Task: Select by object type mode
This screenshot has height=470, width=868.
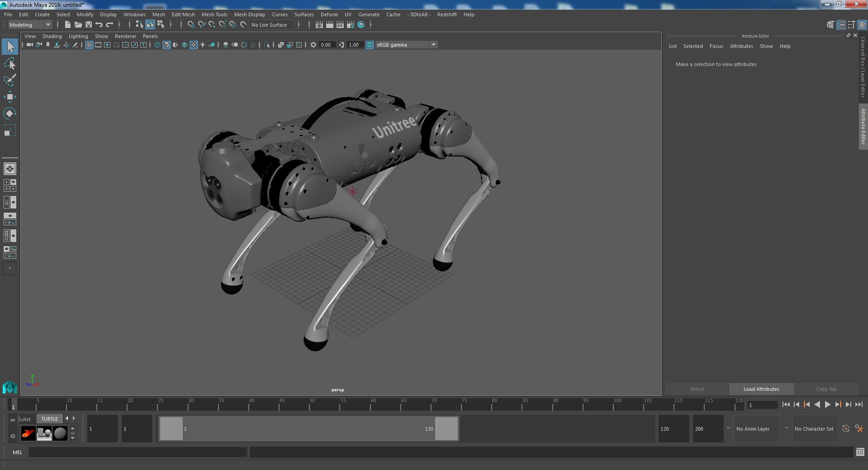Action: [150, 25]
